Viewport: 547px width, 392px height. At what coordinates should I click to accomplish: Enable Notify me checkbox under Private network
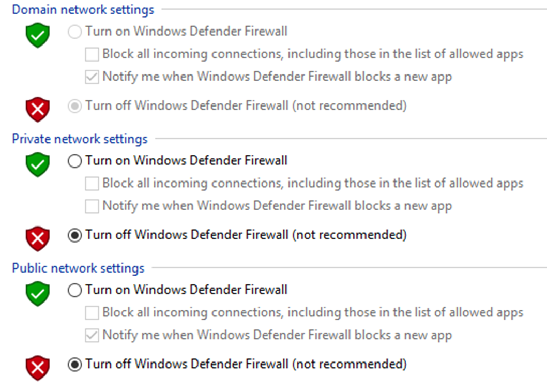(92, 206)
